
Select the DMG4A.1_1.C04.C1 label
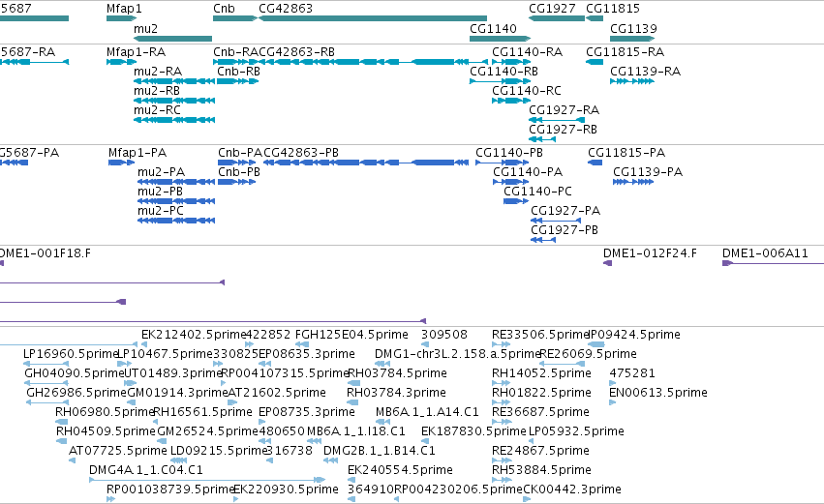point(146,471)
